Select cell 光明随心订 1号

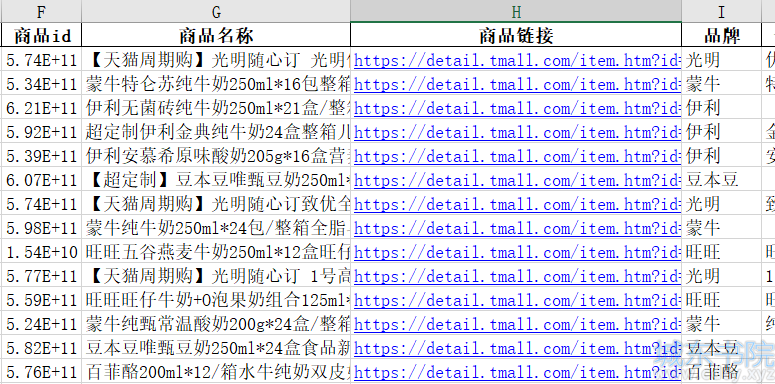point(216,276)
